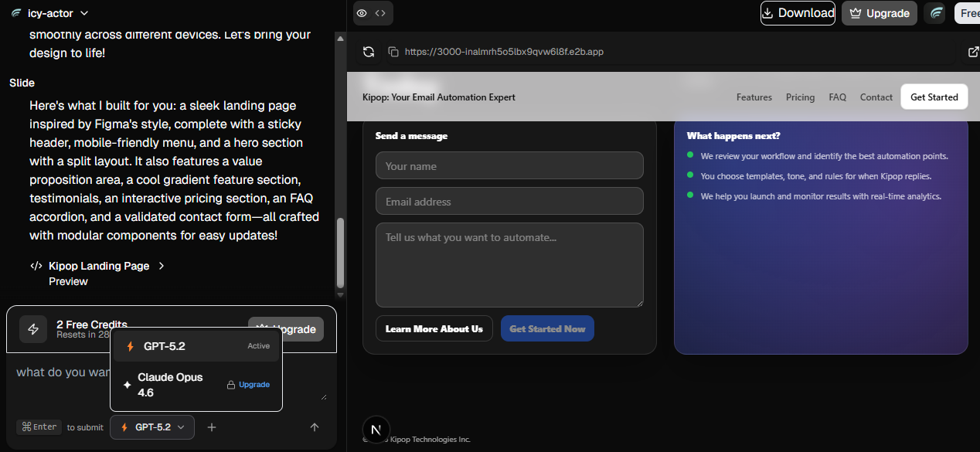
Task: Click the Free plan badge
Action: 969,13
